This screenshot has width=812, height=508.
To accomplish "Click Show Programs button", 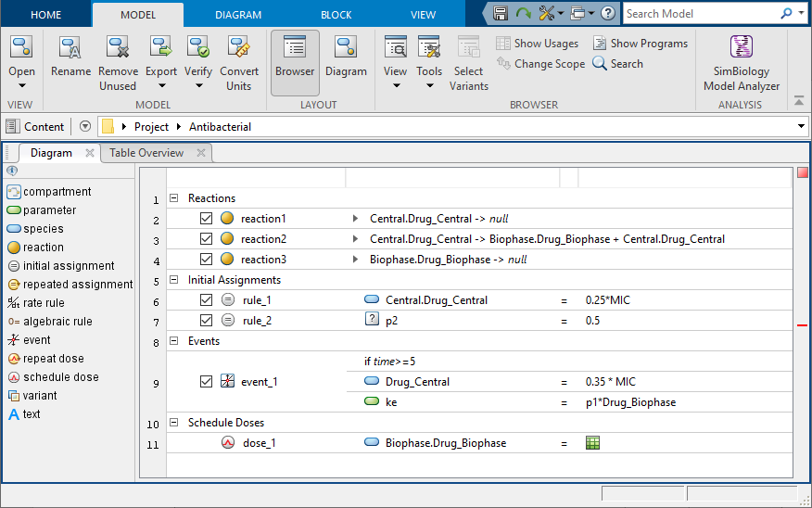I will click(x=641, y=44).
